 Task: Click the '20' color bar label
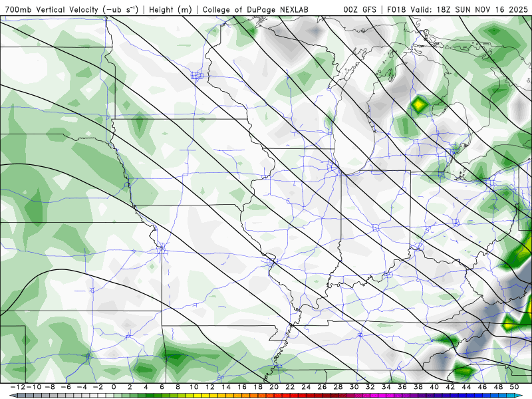[x=274, y=387]
